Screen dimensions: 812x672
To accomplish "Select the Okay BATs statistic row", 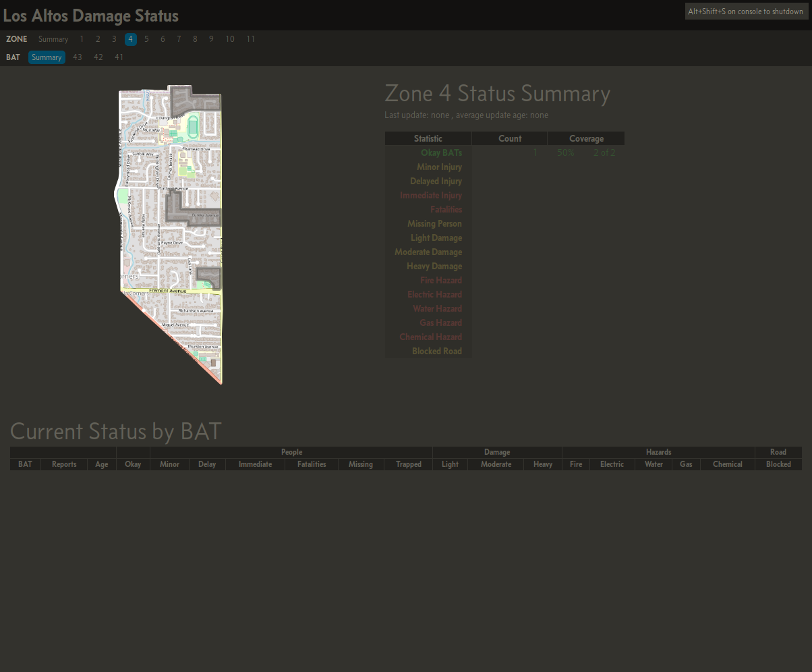I will [x=441, y=153].
